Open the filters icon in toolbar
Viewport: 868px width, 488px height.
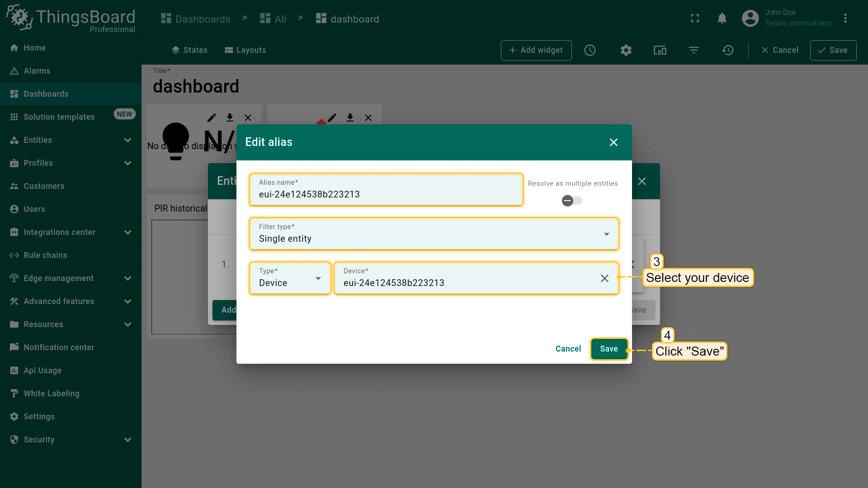[x=694, y=50]
